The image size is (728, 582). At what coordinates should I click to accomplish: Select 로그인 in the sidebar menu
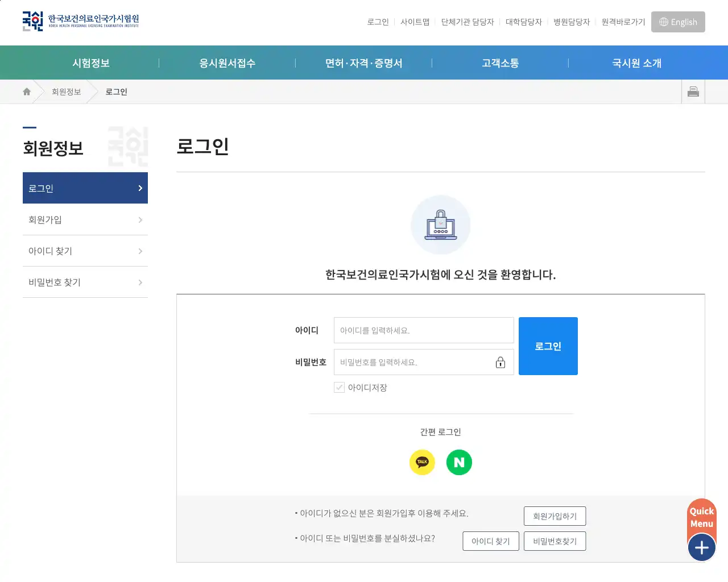tap(85, 188)
